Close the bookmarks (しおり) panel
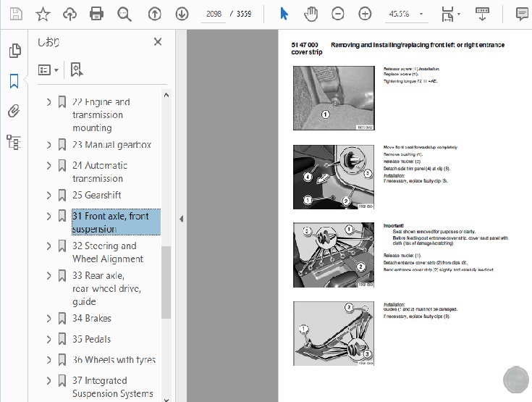Viewport: 532px width, 402px height. point(158,42)
